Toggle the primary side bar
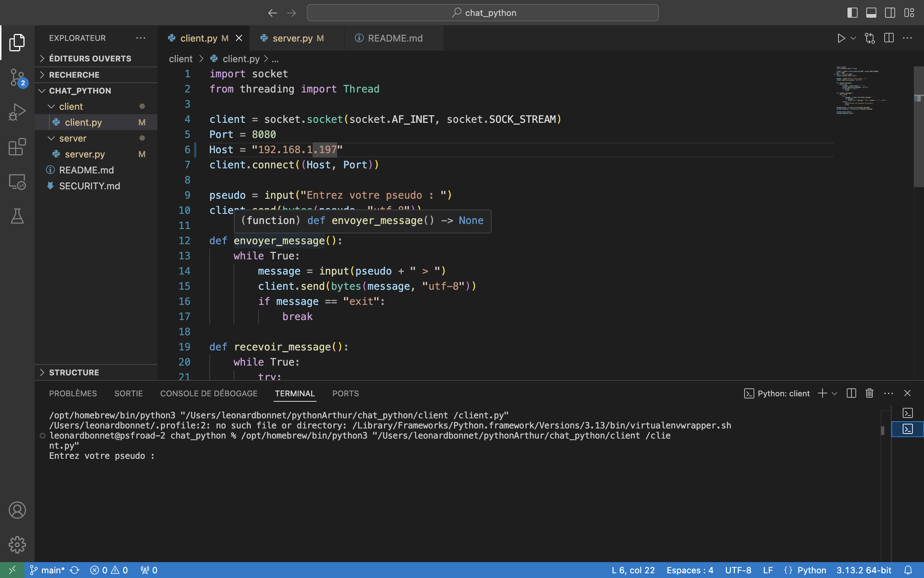 [x=852, y=13]
